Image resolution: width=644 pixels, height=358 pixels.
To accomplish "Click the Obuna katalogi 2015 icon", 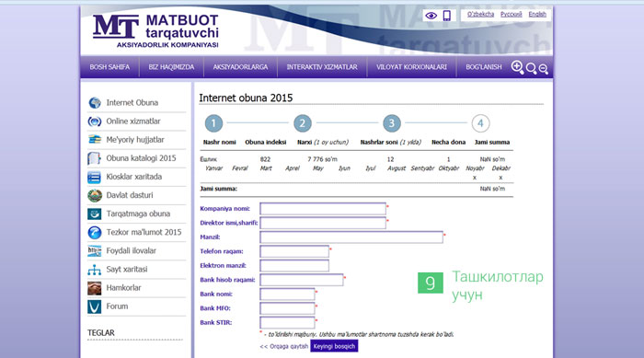I will pyautogui.click(x=95, y=158).
